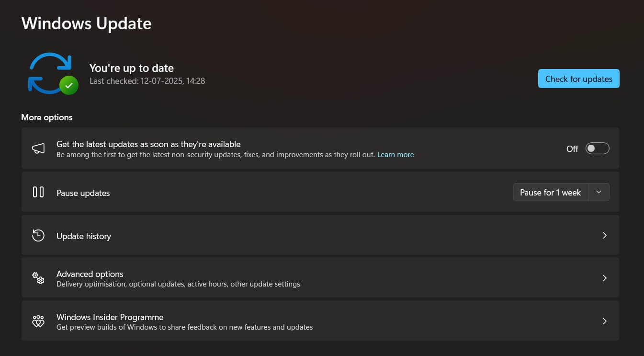The height and width of the screenshot is (356, 644).
Task: Click the Windows Insider Programme hearts icon
Action: coord(38,321)
